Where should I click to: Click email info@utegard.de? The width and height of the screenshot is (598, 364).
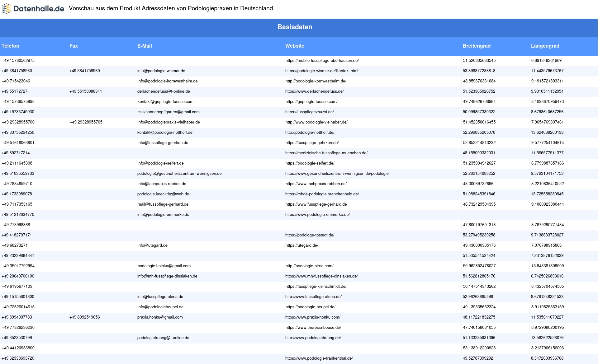(153, 245)
